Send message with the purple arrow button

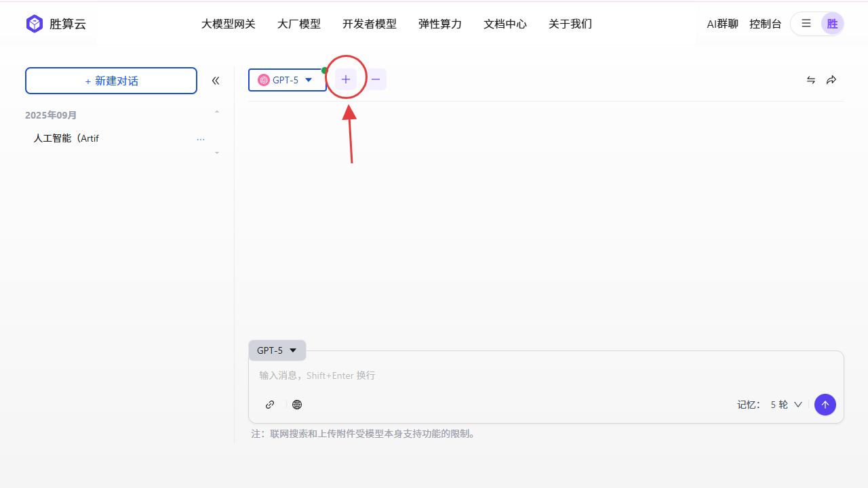coord(825,405)
